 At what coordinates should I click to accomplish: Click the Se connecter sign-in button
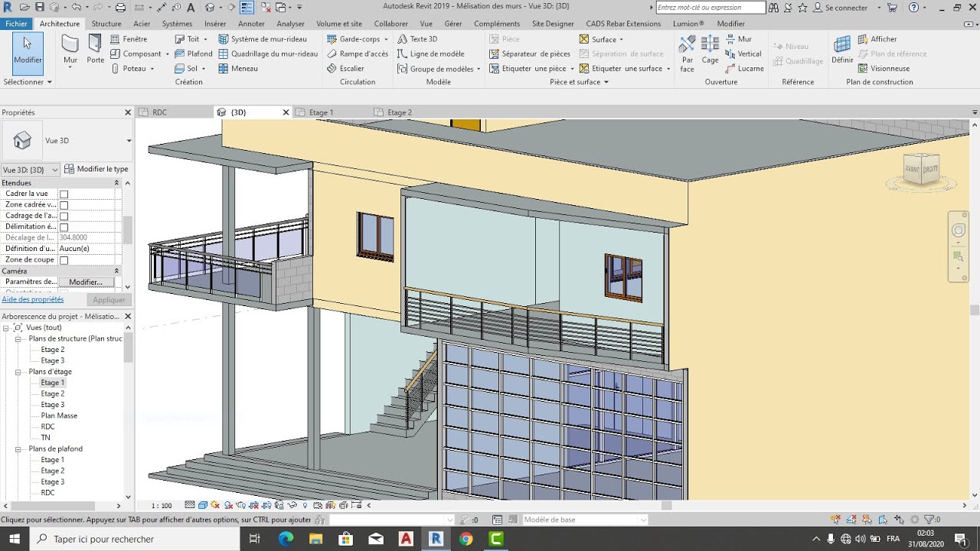tap(841, 8)
